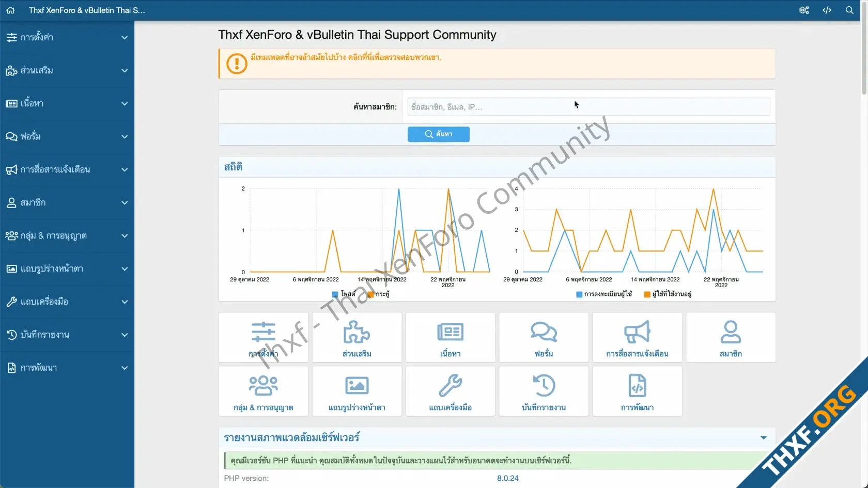Click the code brackets icon in header

coord(827,10)
